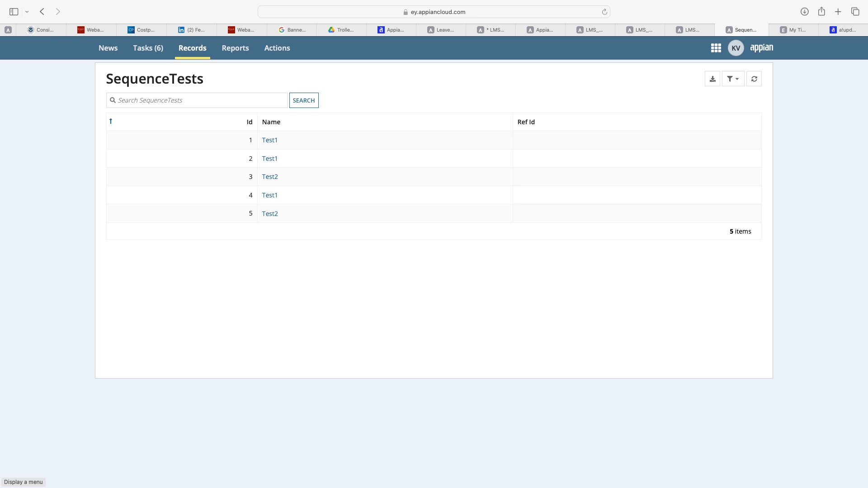This screenshot has width=868, height=488.
Task: Switch to the Trolle... Drive tab
Action: 341,30
